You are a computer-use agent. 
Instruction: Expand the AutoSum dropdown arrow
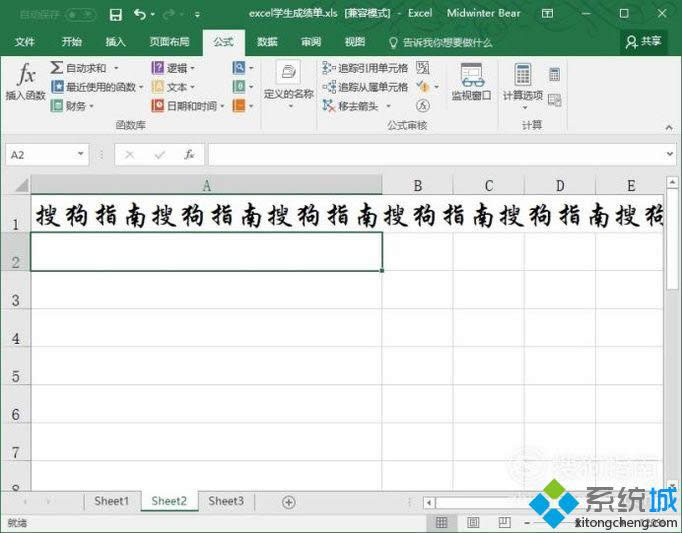(x=116, y=68)
